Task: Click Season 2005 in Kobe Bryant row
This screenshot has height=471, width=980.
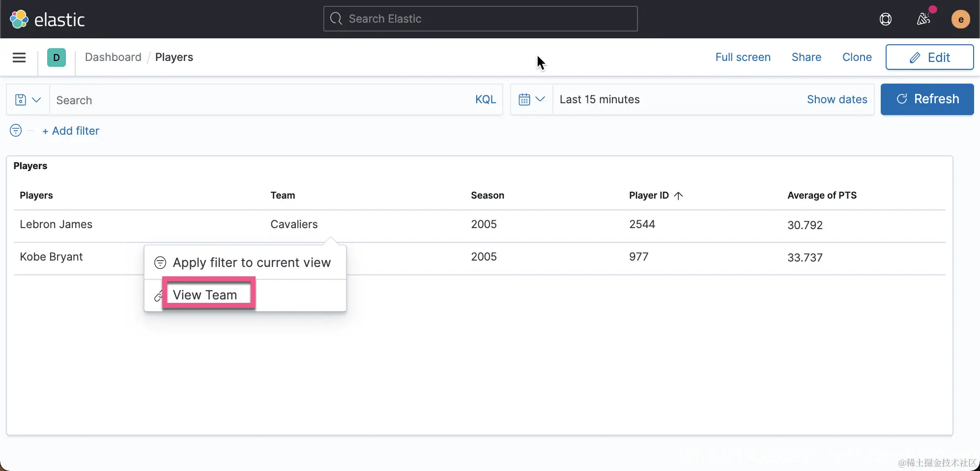Action: [484, 257]
